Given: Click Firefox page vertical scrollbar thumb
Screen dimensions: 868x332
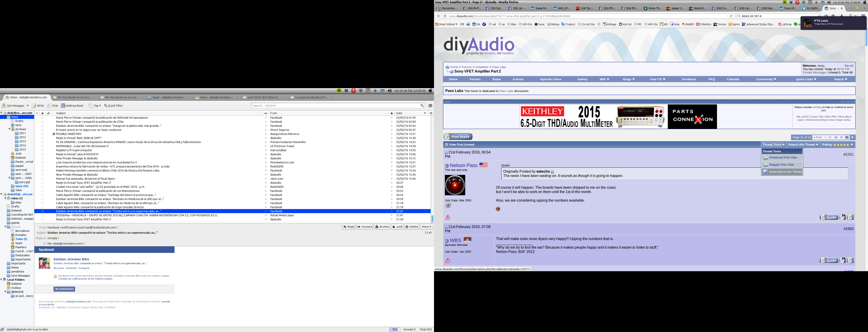Looking at the screenshot, I should (866, 38).
